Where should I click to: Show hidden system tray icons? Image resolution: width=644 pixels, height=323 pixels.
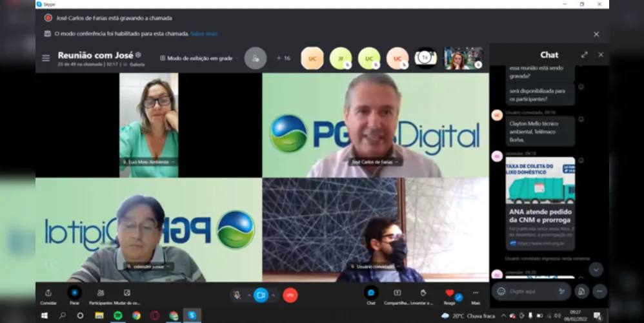click(x=503, y=316)
